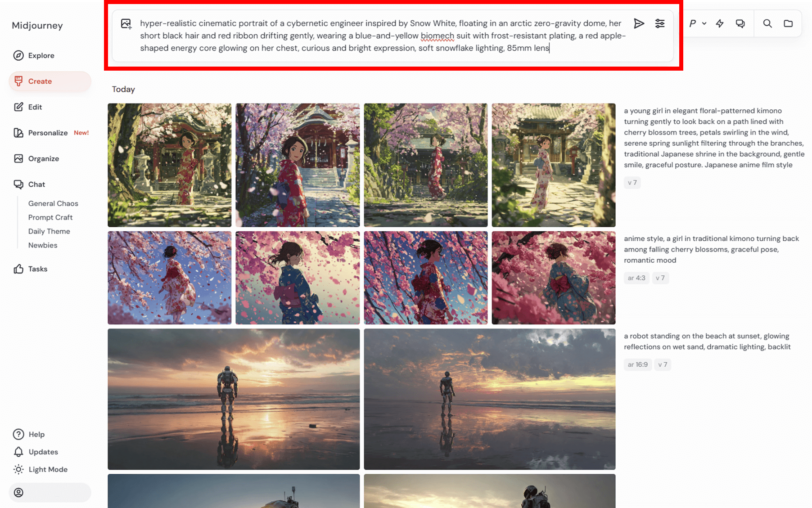Click the Updates bell icon

[x=18, y=452]
